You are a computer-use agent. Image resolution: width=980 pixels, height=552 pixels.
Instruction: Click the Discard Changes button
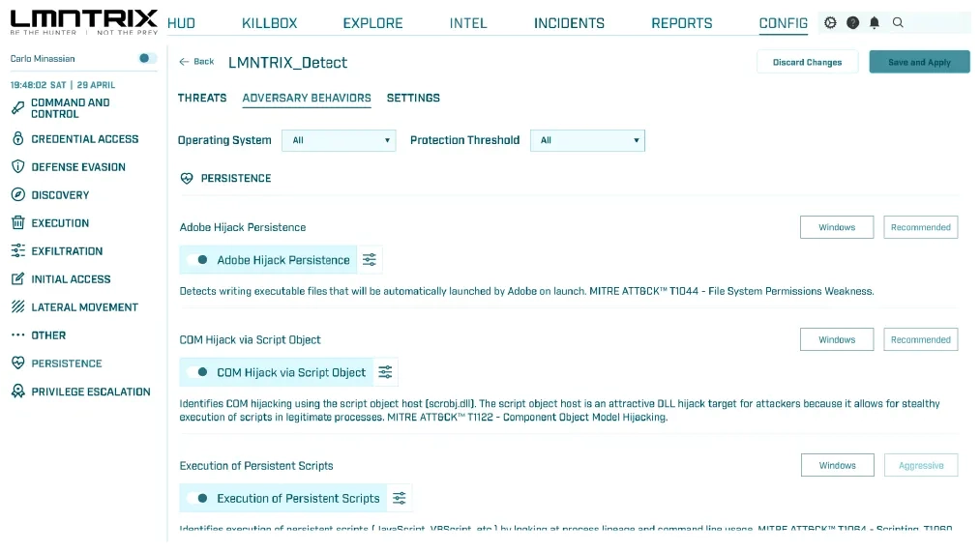(807, 62)
